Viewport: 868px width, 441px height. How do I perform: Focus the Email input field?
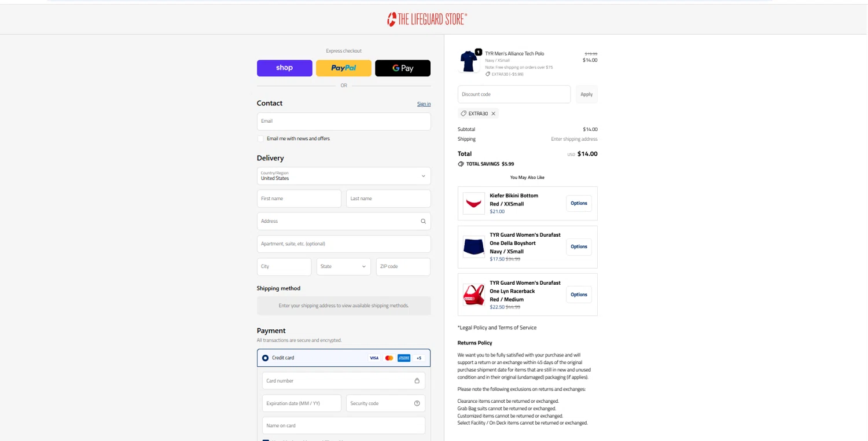[x=344, y=121]
